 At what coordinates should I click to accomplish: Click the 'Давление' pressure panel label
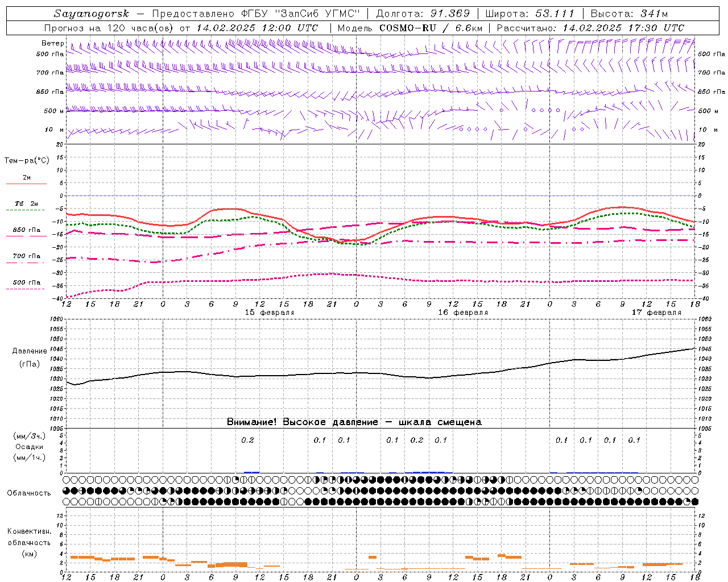30,351
